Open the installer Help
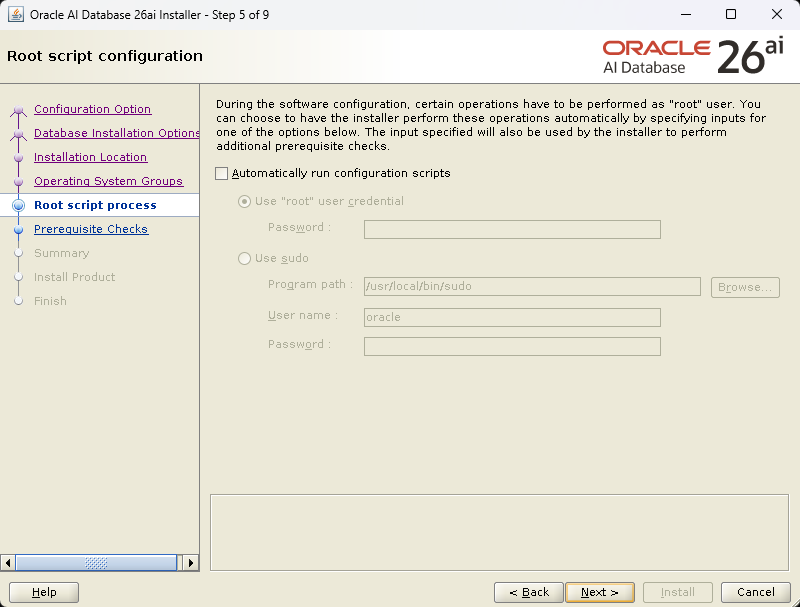800x607 pixels. pos(44,592)
